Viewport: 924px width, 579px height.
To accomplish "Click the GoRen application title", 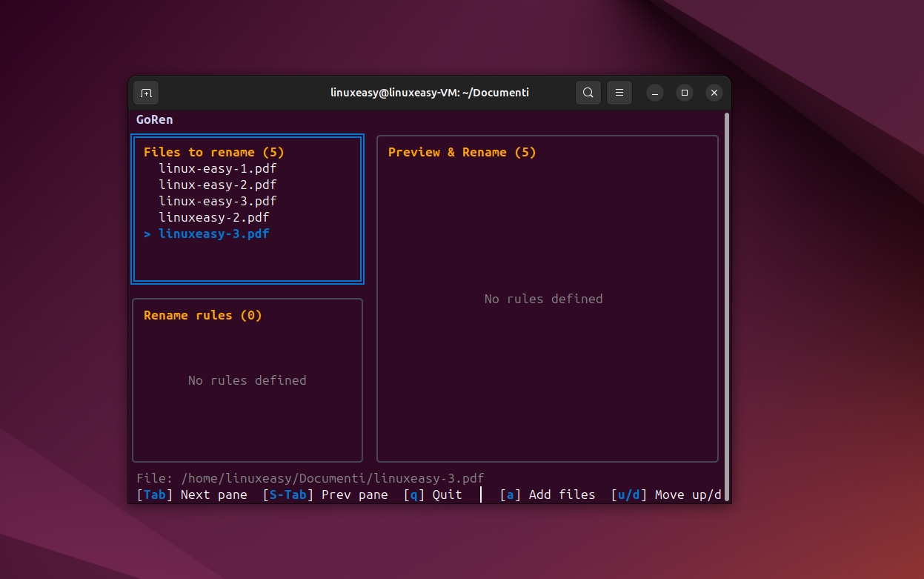I will pos(155,119).
